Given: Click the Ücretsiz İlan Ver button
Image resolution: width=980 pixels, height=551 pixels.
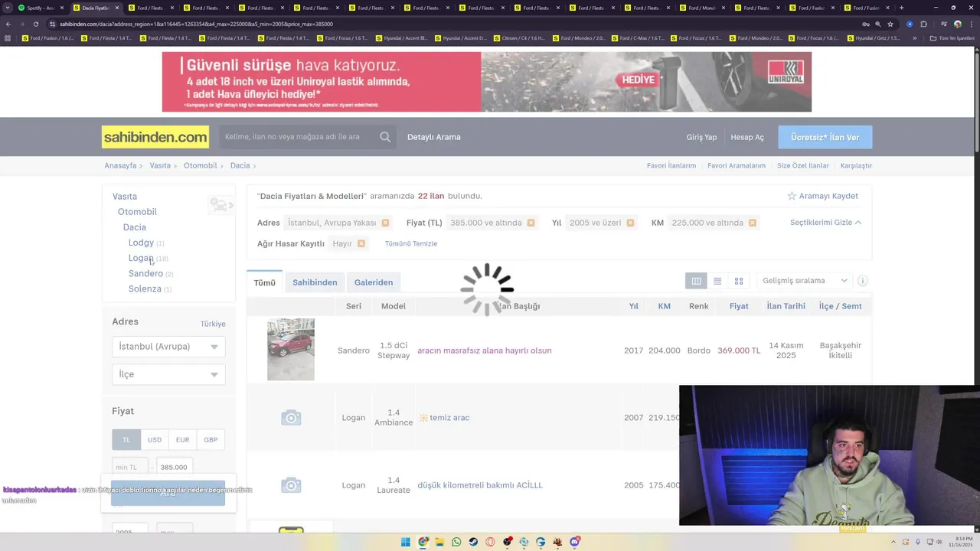Looking at the screenshot, I should (x=825, y=137).
